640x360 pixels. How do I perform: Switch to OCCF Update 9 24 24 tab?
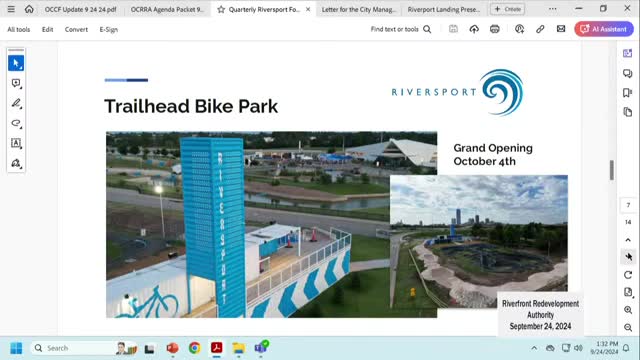(80, 9)
